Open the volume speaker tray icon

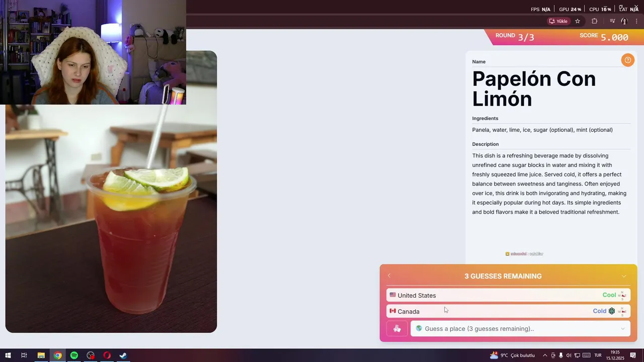[569, 355]
